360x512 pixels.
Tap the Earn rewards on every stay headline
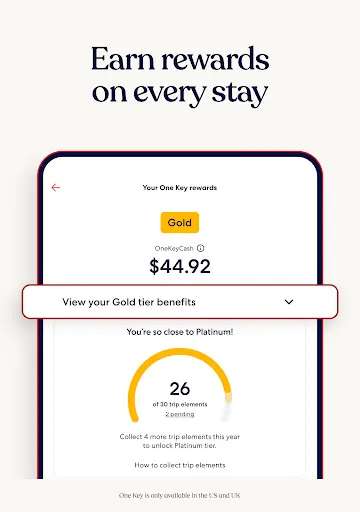pyautogui.click(x=180, y=76)
